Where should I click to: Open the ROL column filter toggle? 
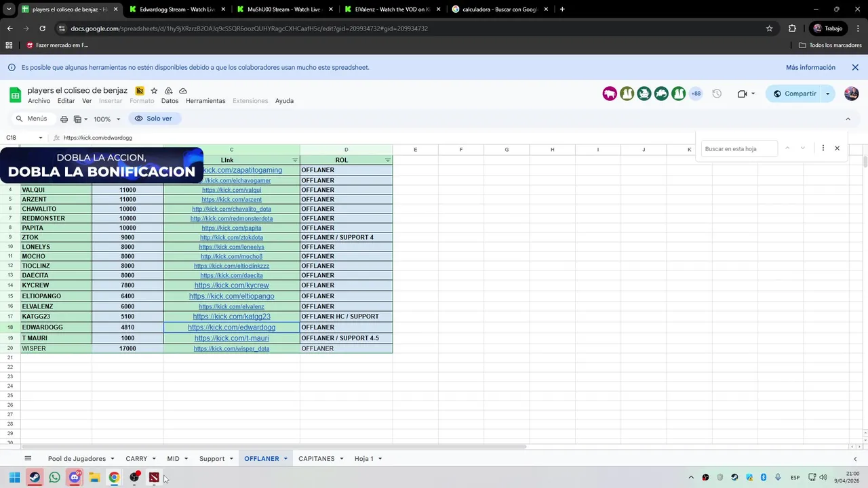tap(387, 161)
